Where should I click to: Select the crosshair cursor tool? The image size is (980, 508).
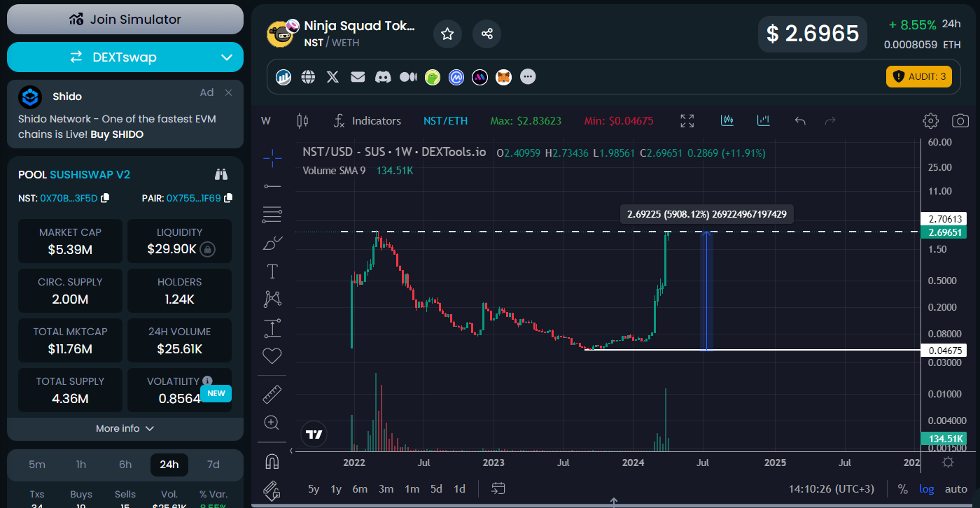pyautogui.click(x=272, y=157)
